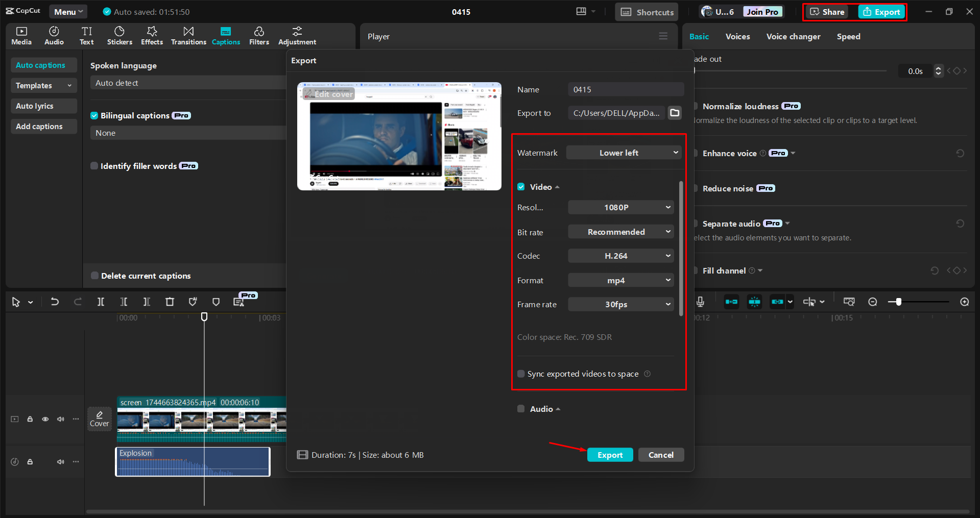The width and height of the screenshot is (980, 518).
Task: Select the Auto lyrics tab in left sidebar
Action: click(x=35, y=106)
